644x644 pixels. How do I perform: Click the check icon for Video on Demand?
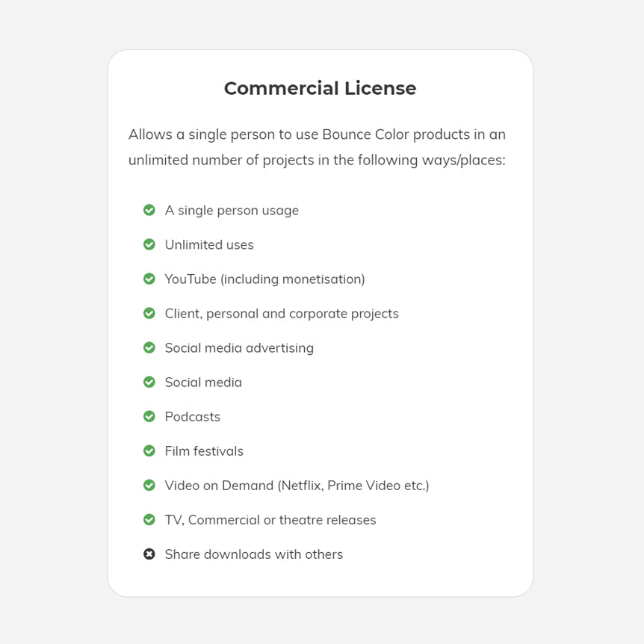(x=149, y=485)
